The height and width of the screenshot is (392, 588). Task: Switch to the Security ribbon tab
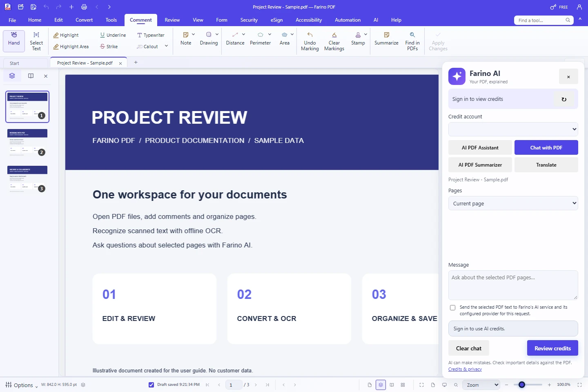249,20
